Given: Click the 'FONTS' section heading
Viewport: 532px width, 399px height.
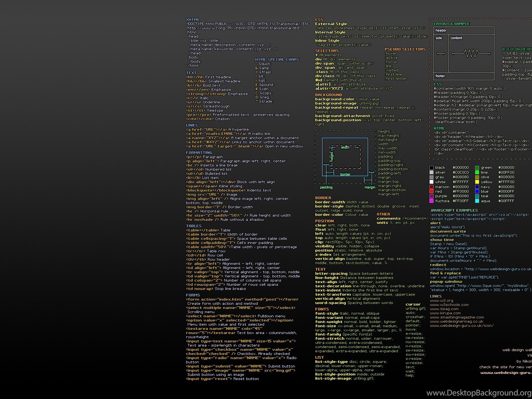Looking at the screenshot, I should [322, 309].
